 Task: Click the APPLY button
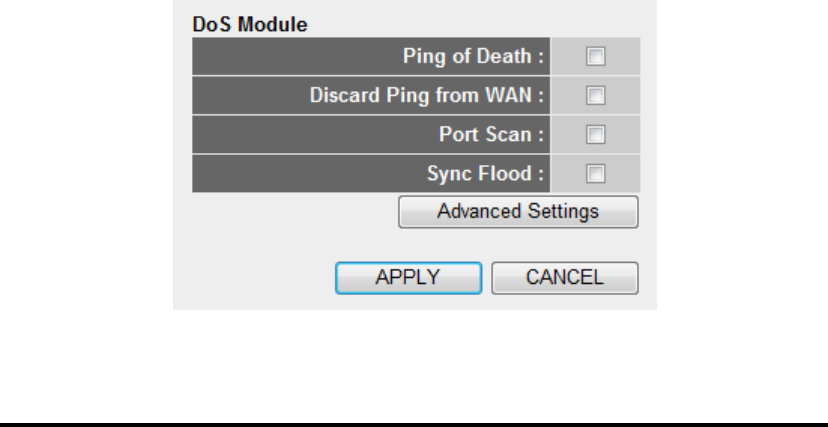(407, 277)
